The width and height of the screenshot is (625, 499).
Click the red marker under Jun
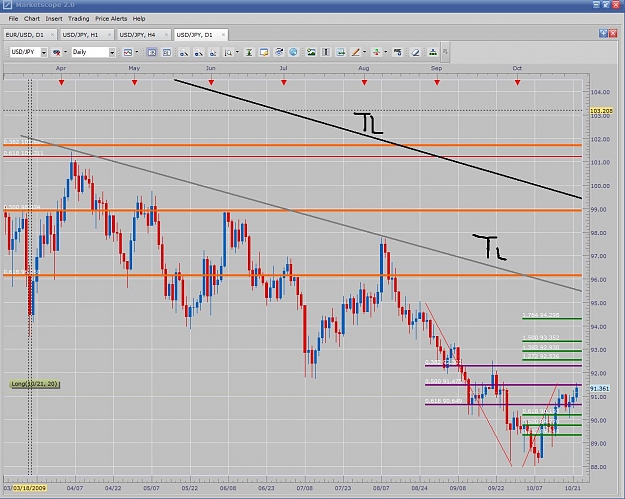(211, 83)
